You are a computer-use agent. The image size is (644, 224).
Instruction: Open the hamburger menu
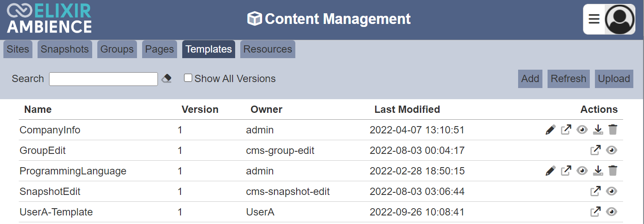(594, 19)
